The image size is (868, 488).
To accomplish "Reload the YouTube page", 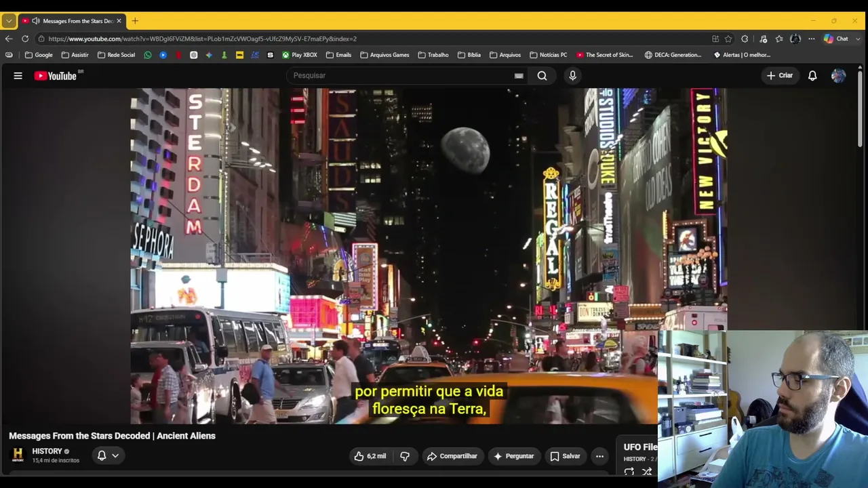I will [x=25, y=39].
